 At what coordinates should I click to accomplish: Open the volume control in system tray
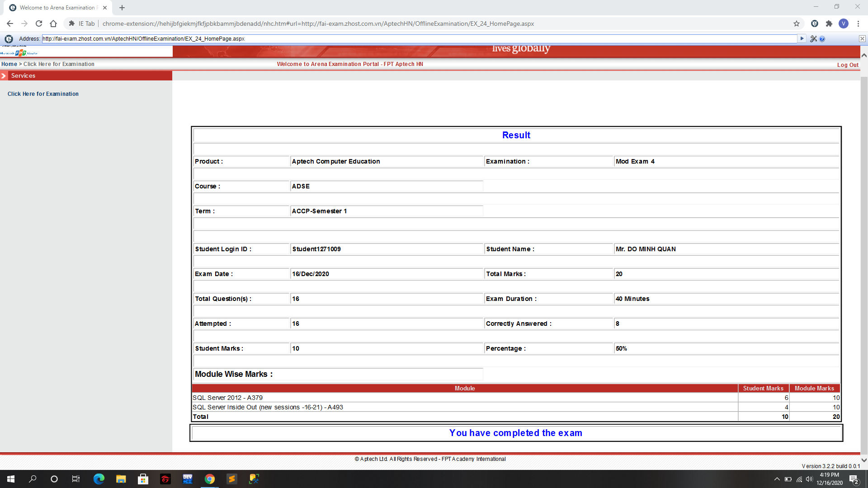809,479
